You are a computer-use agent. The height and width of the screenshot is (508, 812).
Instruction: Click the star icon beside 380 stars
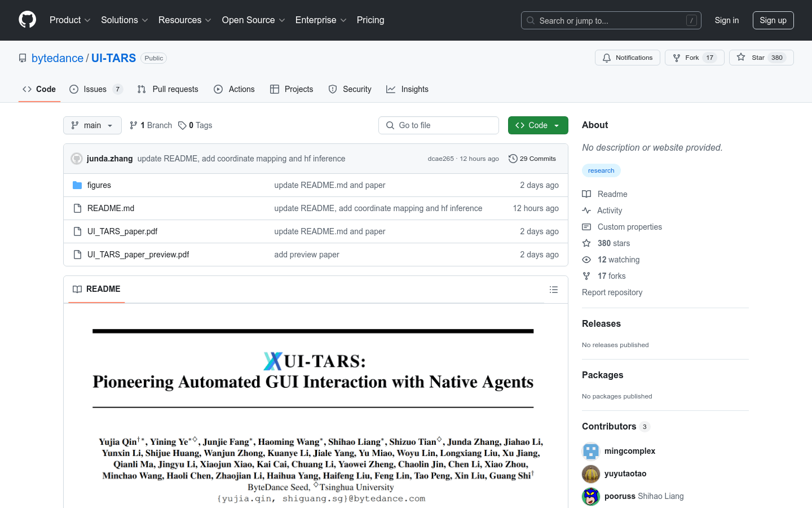click(x=586, y=243)
